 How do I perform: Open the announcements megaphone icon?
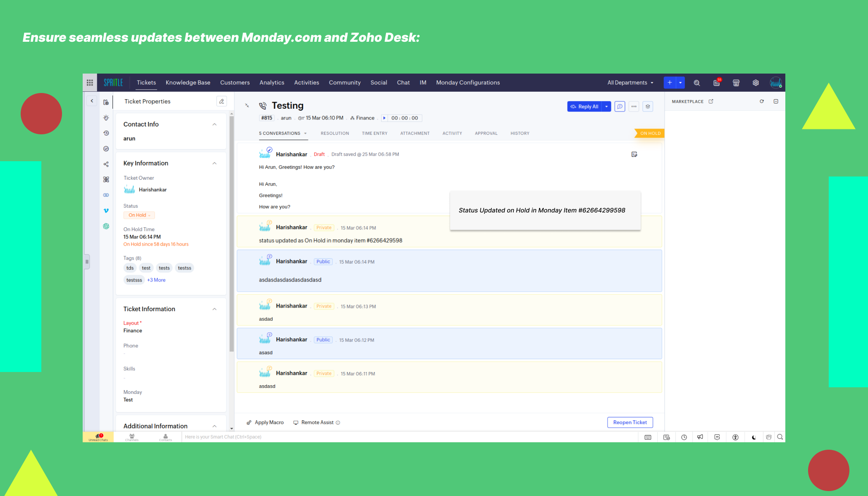pos(700,437)
